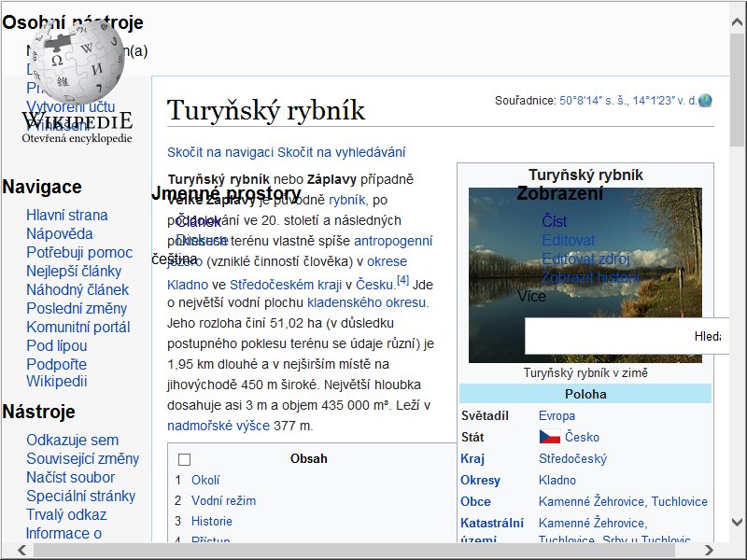Open Odkazuje sem tool link

pos(73,440)
